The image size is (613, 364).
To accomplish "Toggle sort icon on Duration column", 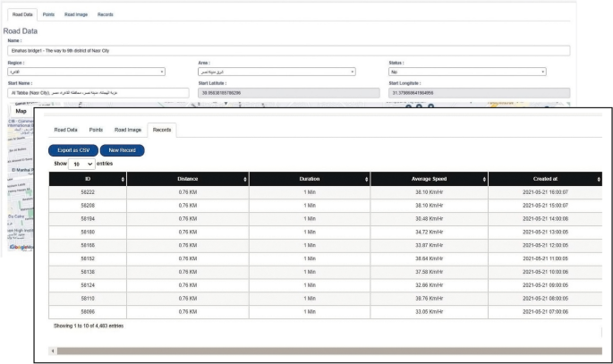I will click(x=365, y=179).
